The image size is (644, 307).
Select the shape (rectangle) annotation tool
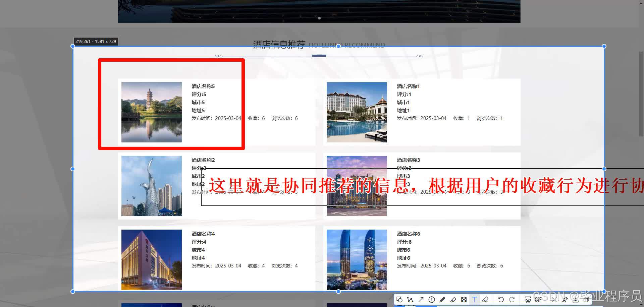(399, 299)
